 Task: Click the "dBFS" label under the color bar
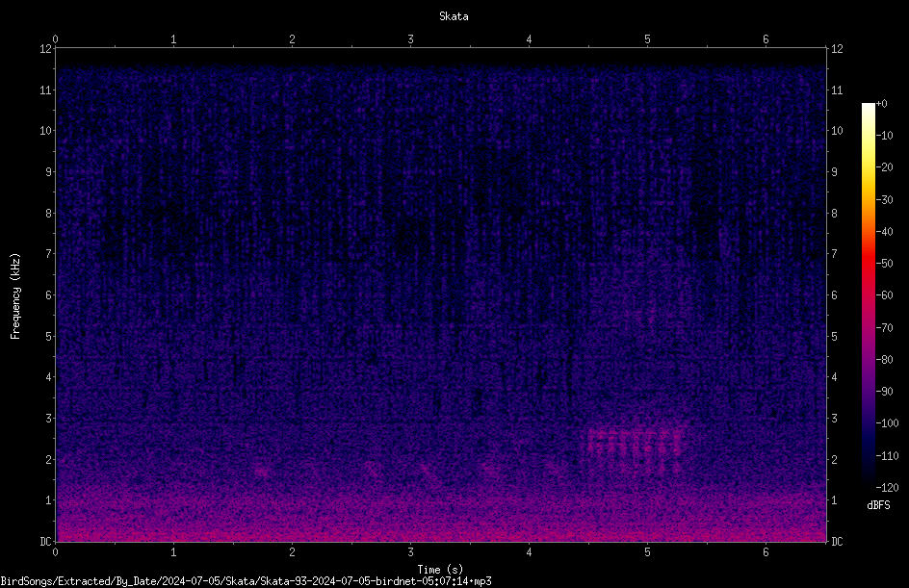click(878, 505)
